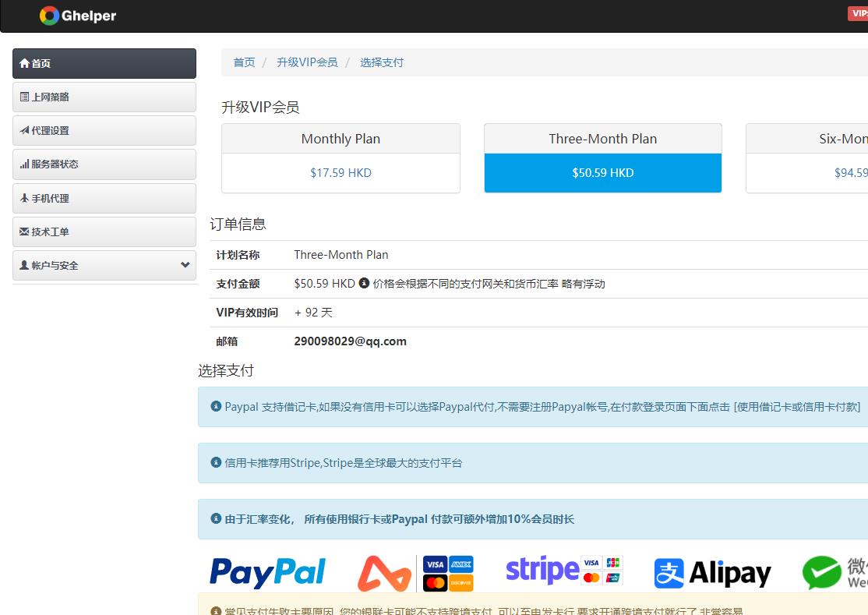This screenshot has height=615, width=868.
Task: Click info icon beside $50.59 HKD amount
Action: click(364, 283)
